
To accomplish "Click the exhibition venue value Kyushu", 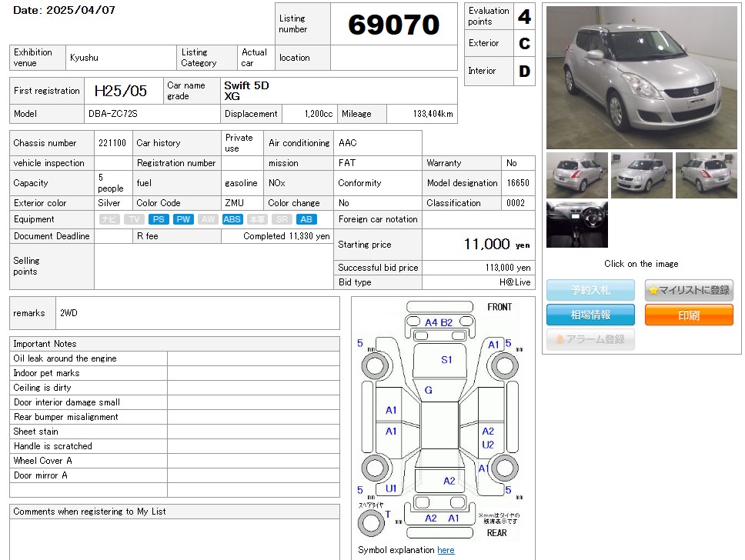I will 84,58.
